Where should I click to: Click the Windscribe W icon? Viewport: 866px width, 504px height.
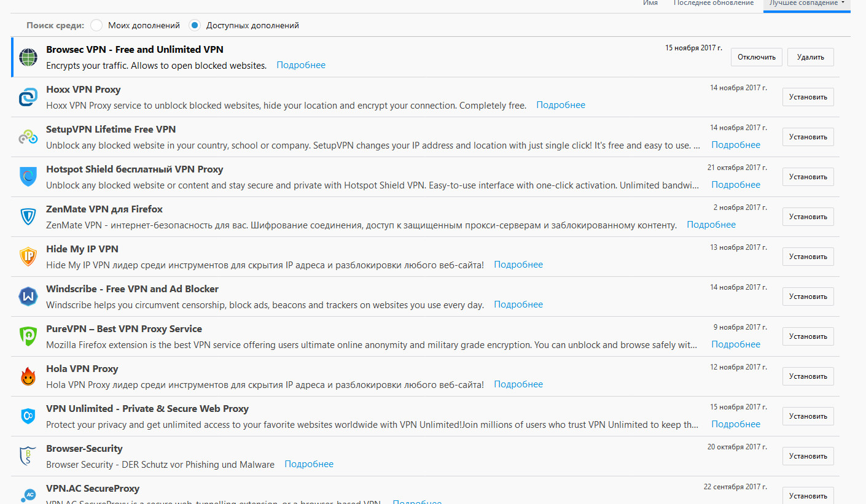coord(28,297)
